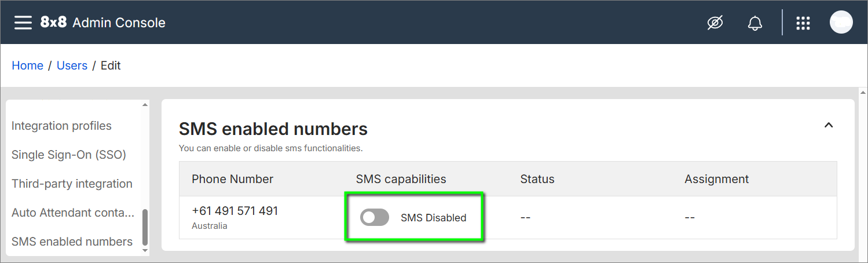This screenshot has width=868, height=263.
Task: Open the apps grid launcher
Action: [803, 23]
